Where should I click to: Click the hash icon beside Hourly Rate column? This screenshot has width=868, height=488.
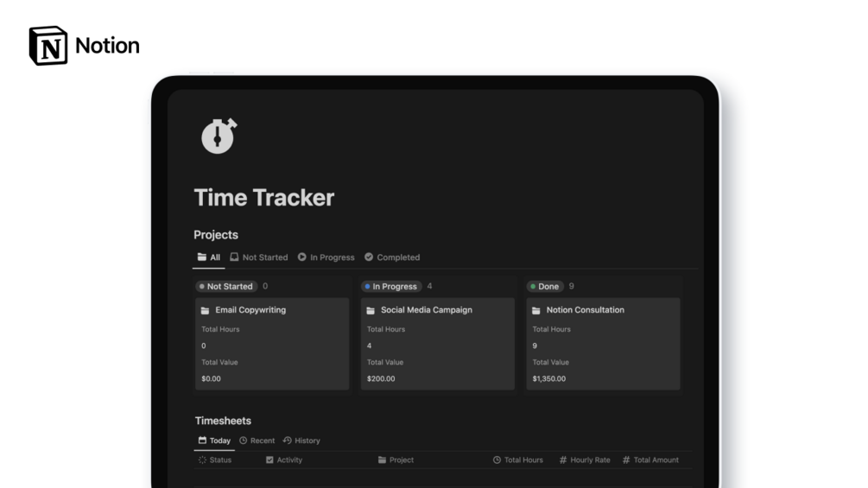tap(563, 459)
